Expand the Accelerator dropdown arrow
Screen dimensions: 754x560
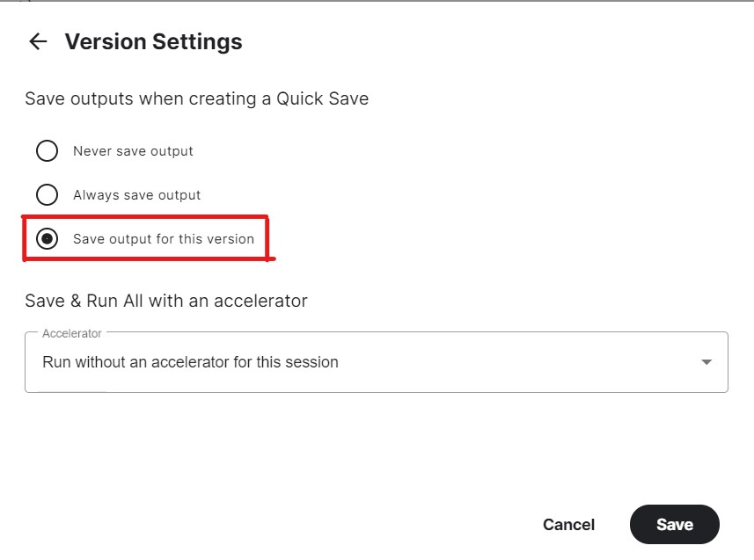point(706,362)
